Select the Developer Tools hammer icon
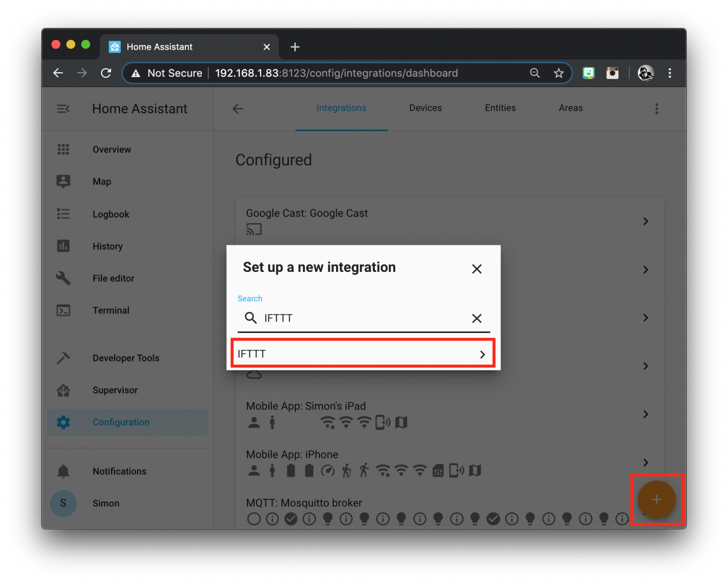 [x=63, y=358]
